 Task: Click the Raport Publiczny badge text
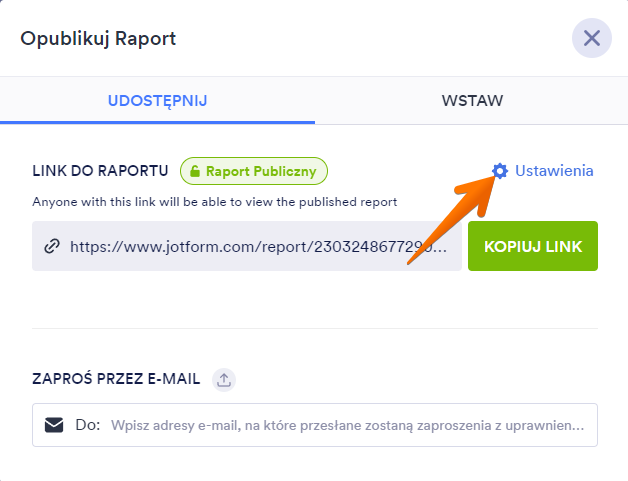pyautogui.click(x=261, y=171)
